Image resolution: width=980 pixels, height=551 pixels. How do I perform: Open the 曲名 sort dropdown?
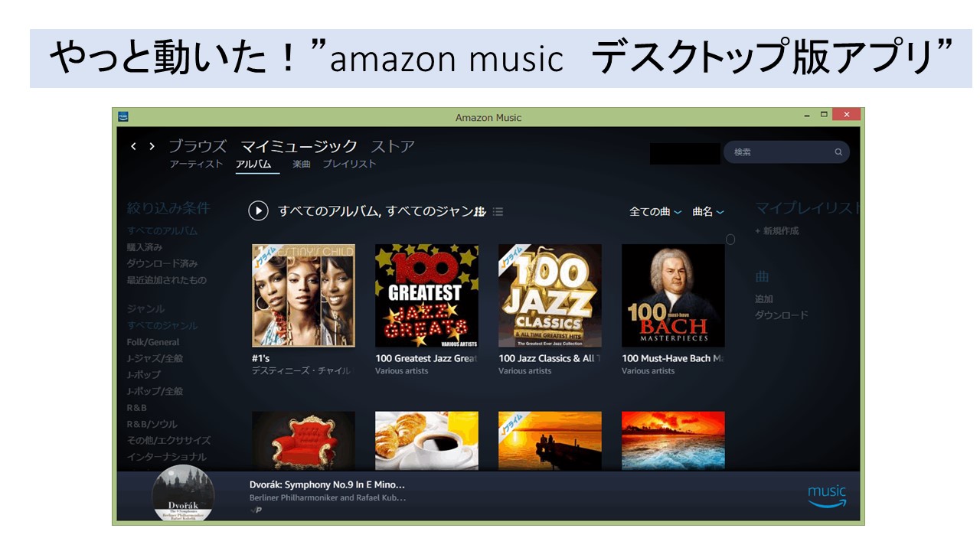click(708, 212)
